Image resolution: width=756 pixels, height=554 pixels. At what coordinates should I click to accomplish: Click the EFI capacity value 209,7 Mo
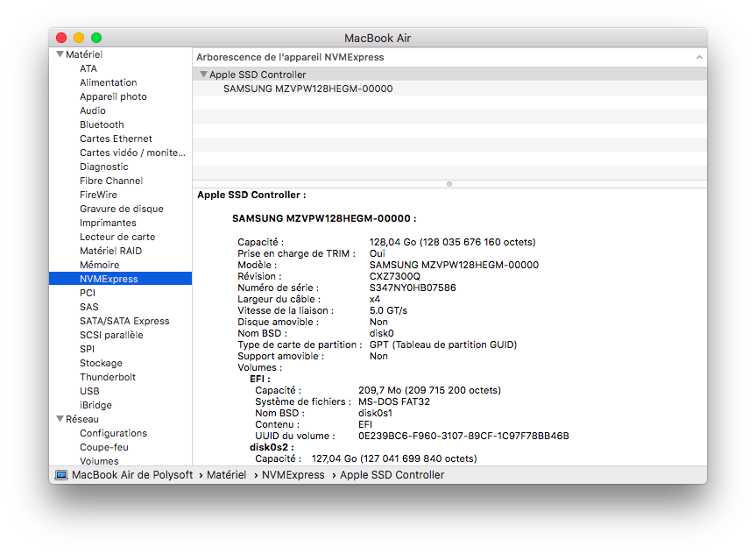click(x=429, y=390)
